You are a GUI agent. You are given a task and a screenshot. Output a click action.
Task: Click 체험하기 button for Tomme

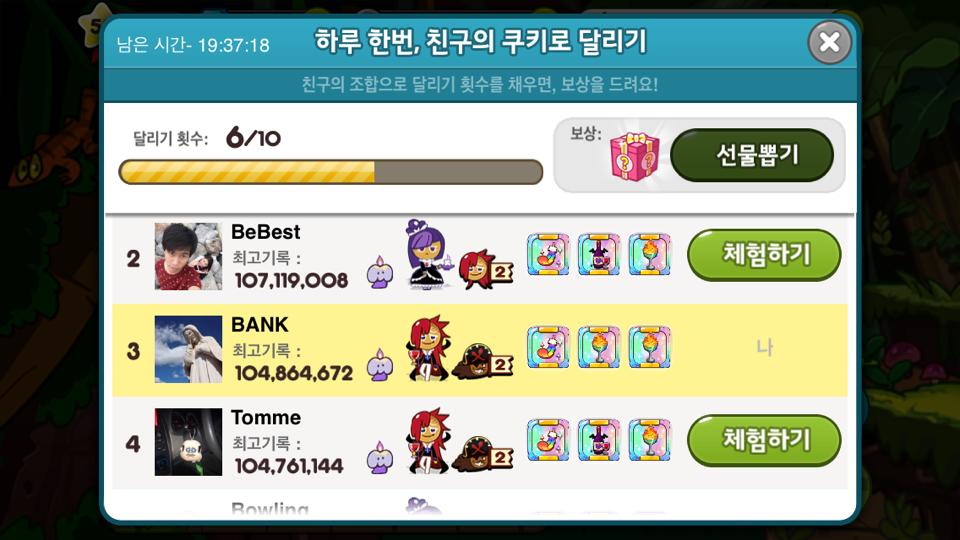click(x=764, y=440)
